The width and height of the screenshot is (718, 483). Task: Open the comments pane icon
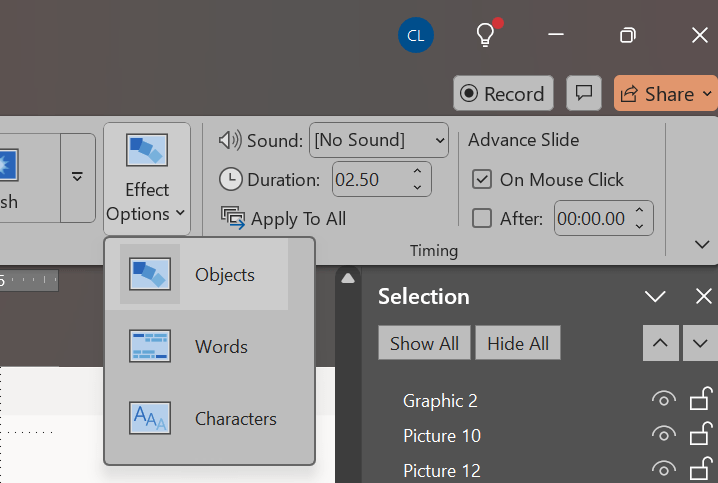coord(584,93)
